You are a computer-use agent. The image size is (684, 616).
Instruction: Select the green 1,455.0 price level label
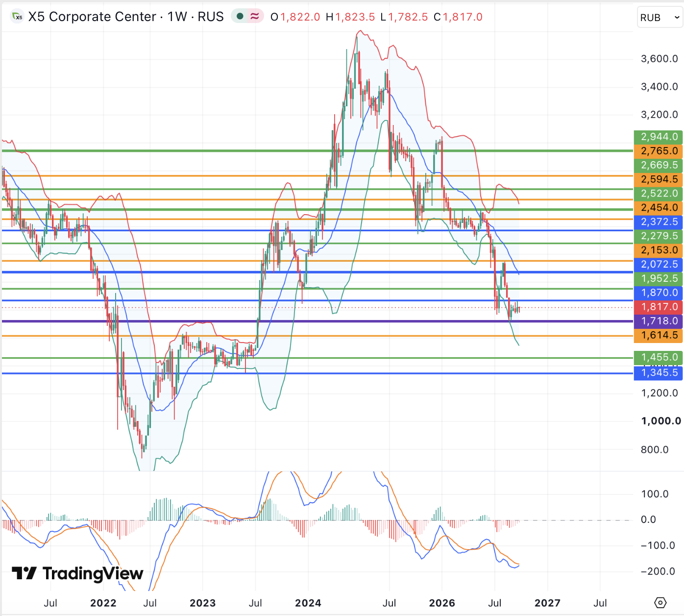coord(658,358)
